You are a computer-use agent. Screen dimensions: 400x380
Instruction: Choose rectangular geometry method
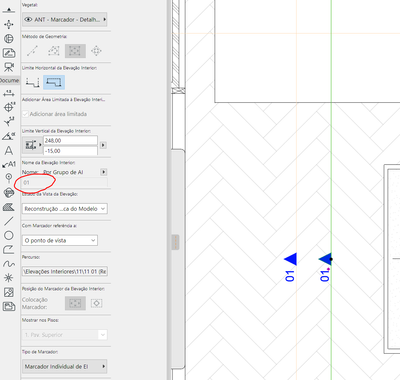coord(75,51)
